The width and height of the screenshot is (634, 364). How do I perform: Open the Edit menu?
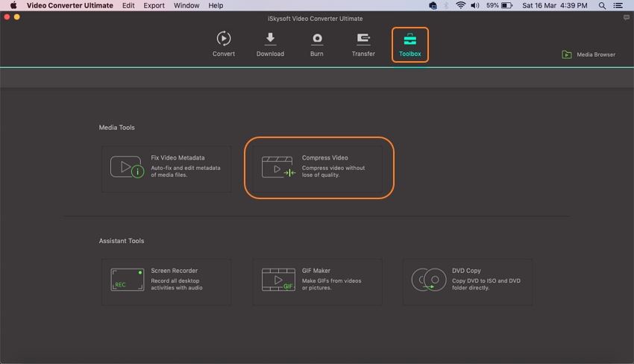click(x=128, y=5)
